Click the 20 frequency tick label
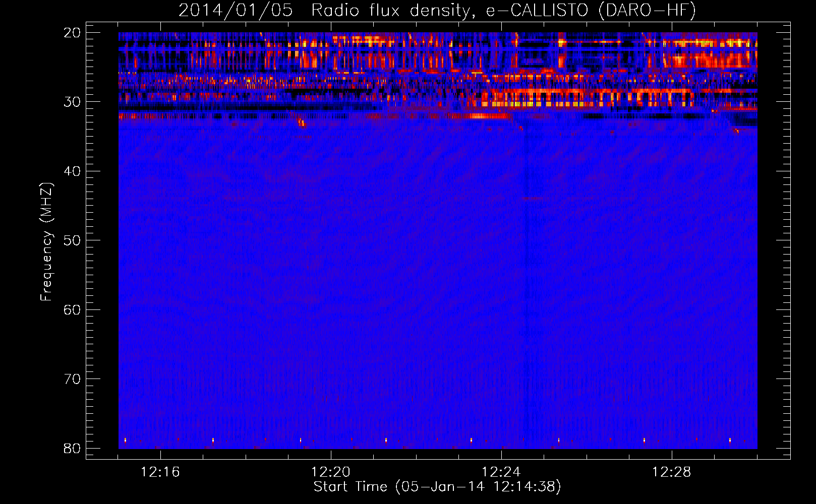The image size is (816, 504). coord(72,33)
